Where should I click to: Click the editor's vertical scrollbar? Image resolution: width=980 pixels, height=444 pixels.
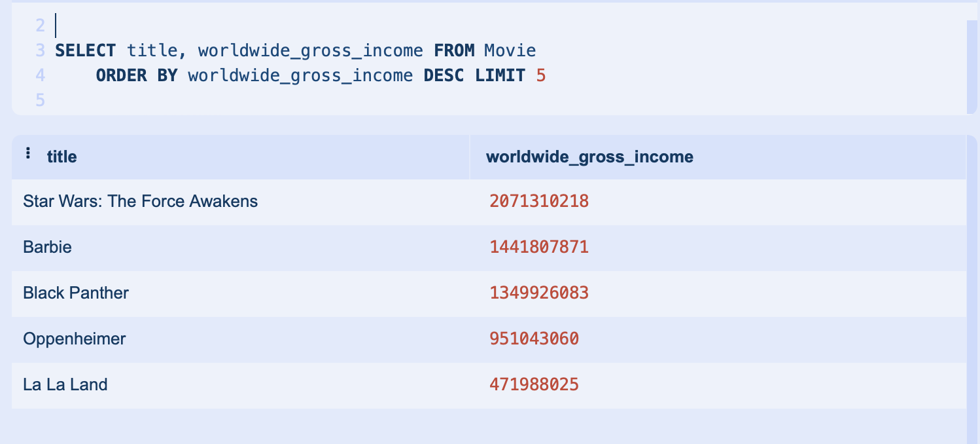point(971,65)
